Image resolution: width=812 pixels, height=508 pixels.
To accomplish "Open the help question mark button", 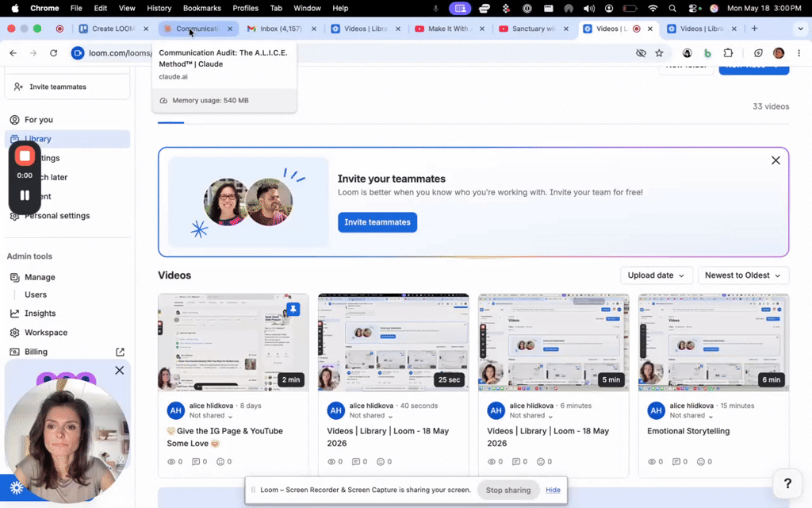I will [787, 483].
